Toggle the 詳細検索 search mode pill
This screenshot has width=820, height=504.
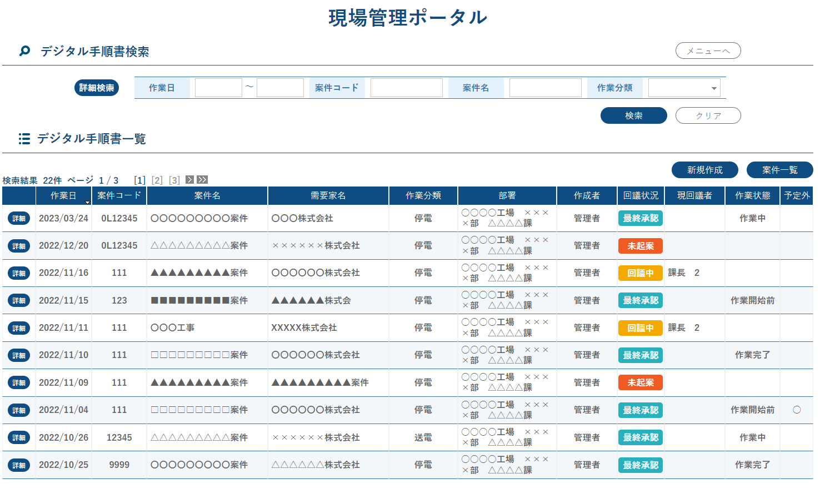97,88
